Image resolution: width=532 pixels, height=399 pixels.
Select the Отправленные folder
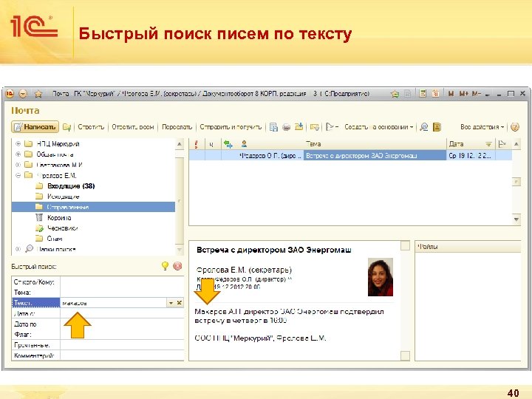point(93,207)
